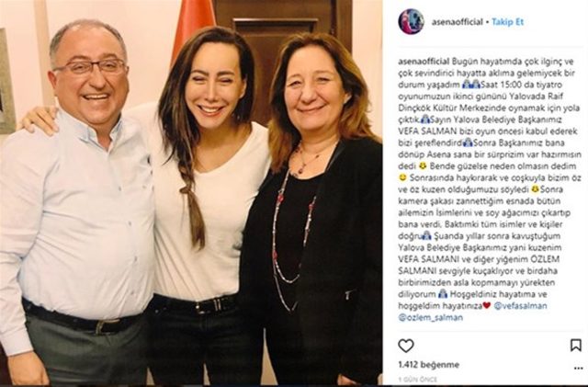Visit the @ozlem_salman mention

pos(431,317)
